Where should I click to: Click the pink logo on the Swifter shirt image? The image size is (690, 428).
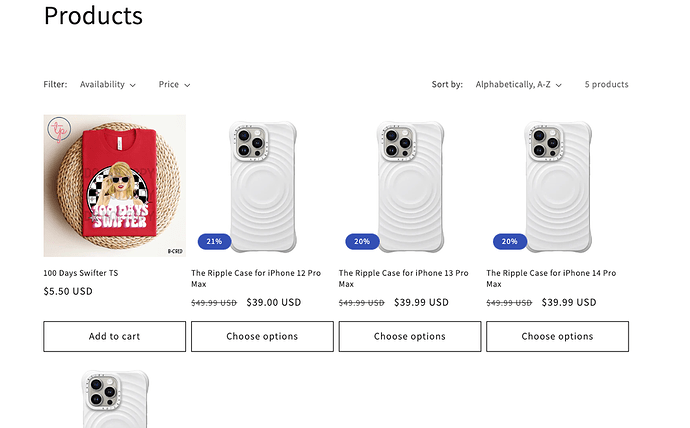[60, 129]
